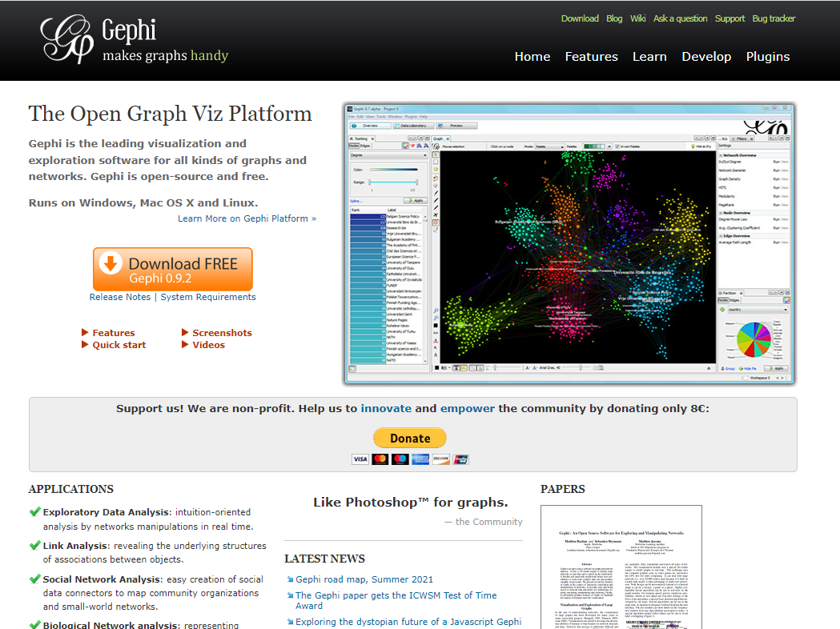840x629 pixels.
Task: Open the Blog link in top bar
Action: (614, 18)
